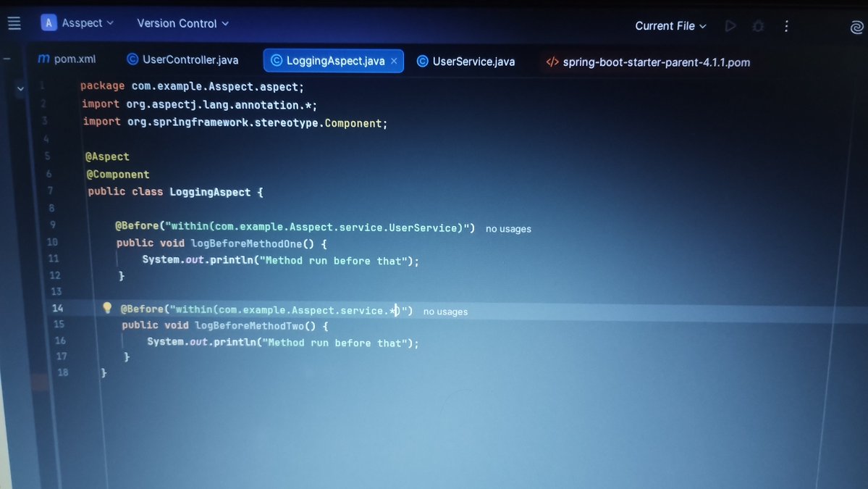Image resolution: width=868 pixels, height=489 pixels.
Task: Open the Version Control dropdown
Action: (x=182, y=23)
